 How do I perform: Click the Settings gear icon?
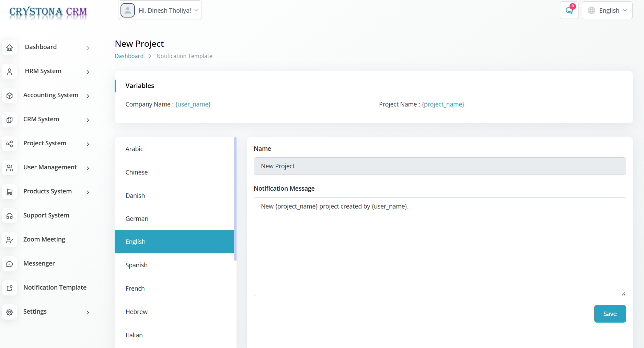(x=10, y=312)
